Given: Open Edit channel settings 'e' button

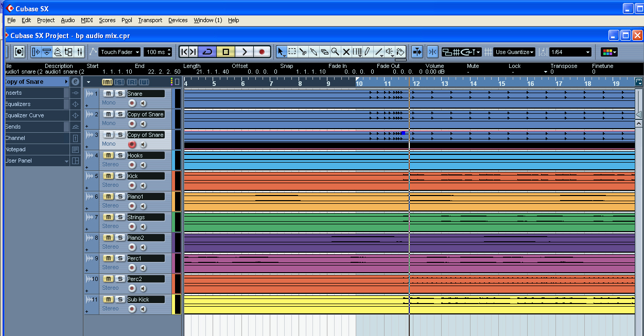Looking at the screenshot, I should tap(75, 82).
